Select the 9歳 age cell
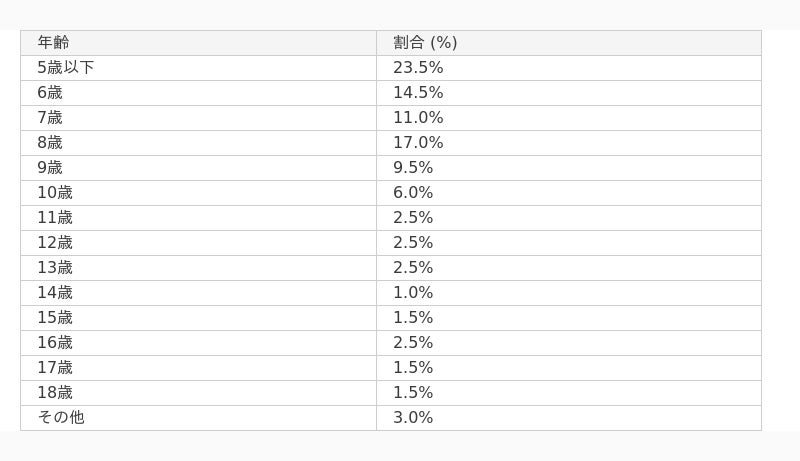Screen dimensions: 800x461 tap(50, 168)
